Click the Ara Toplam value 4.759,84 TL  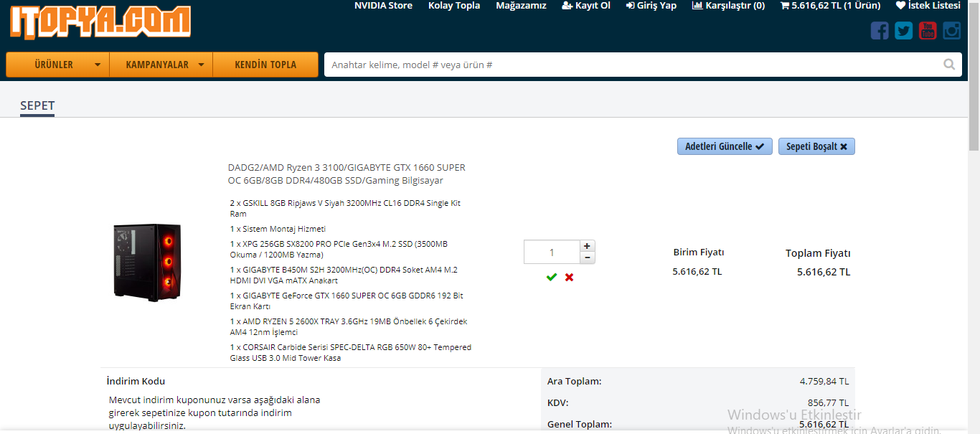(824, 381)
